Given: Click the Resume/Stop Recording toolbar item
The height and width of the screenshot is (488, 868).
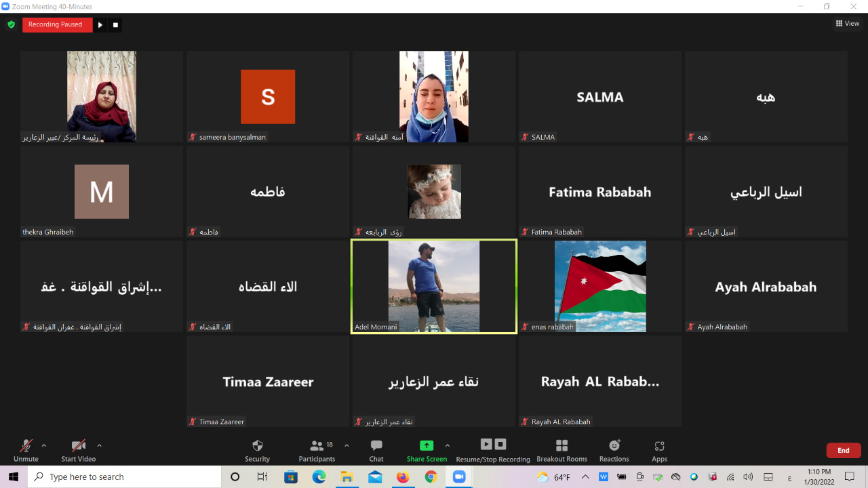Looking at the screenshot, I should [x=493, y=450].
